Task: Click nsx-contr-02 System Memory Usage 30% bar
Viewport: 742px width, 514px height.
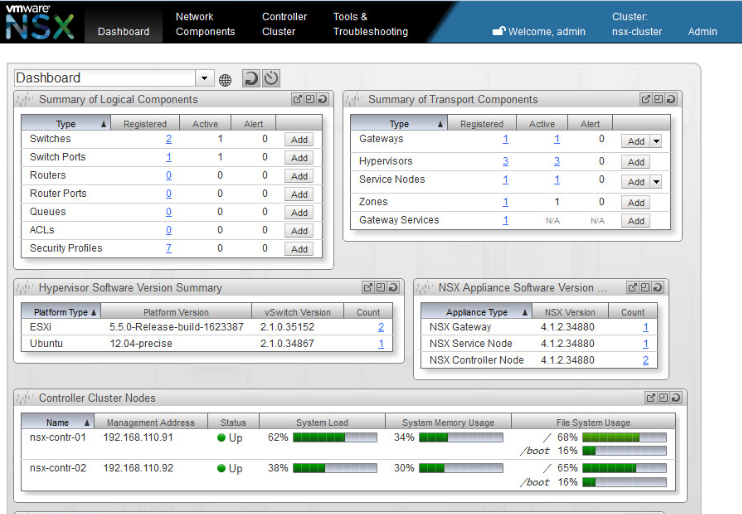Action: click(x=461, y=468)
